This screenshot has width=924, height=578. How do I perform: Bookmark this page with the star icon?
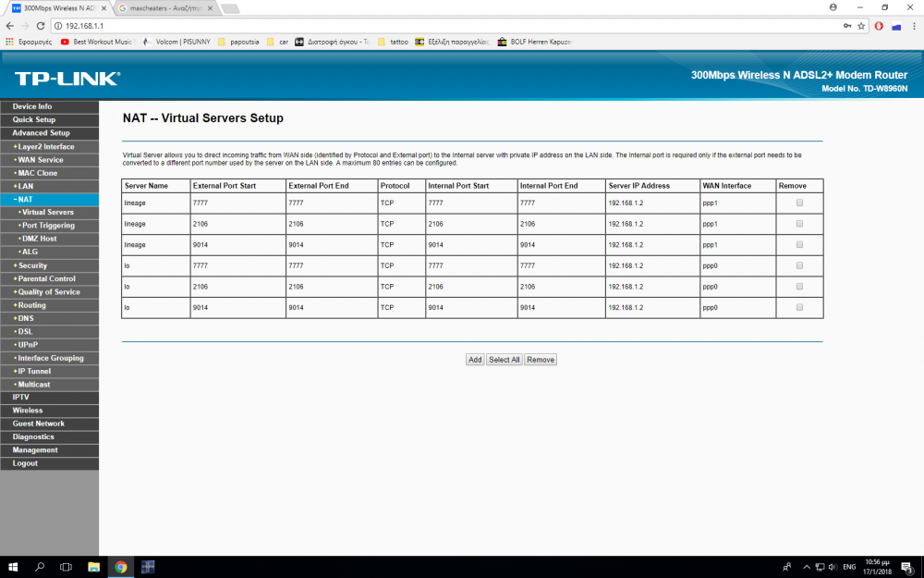pyautogui.click(x=861, y=26)
